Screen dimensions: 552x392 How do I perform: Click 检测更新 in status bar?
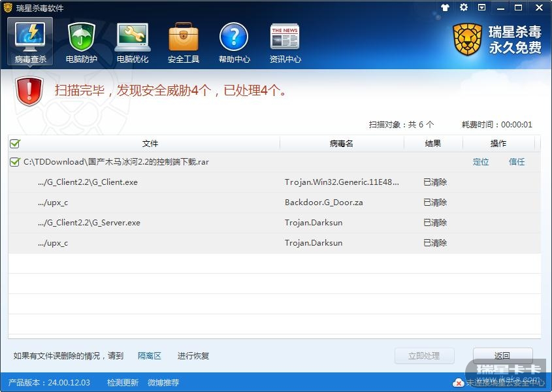tap(123, 382)
